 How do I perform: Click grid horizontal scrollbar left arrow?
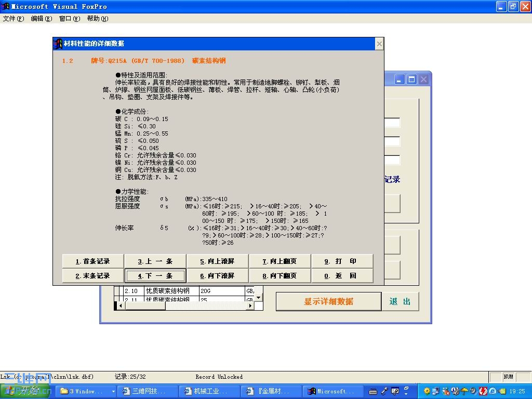click(x=121, y=305)
